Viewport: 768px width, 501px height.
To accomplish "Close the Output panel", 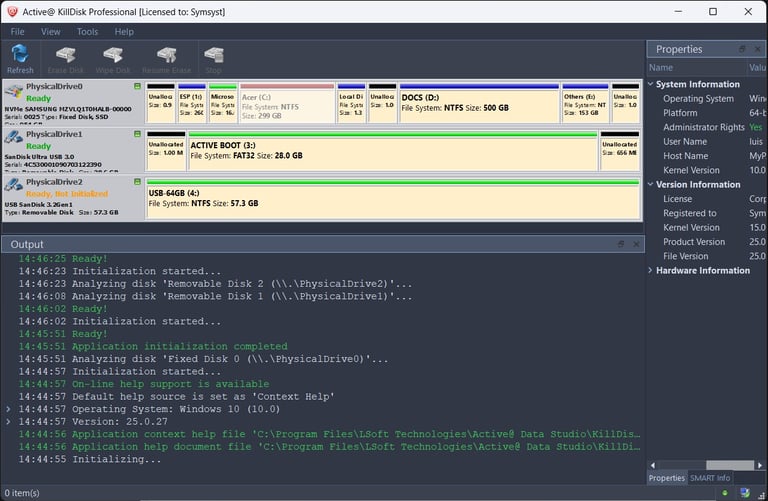I will (634, 244).
